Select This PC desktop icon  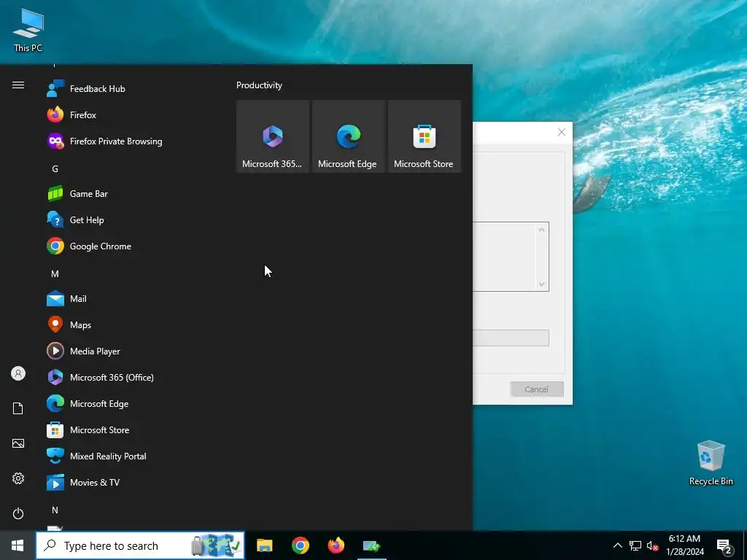click(x=28, y=29)
